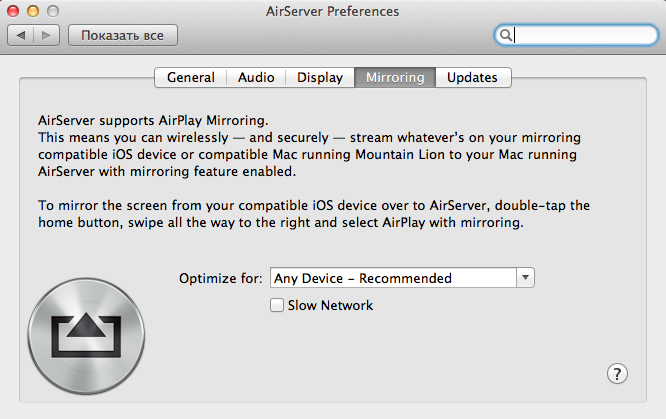
Task: Close the AirServer Preferences window
Action: pos(15,11)
